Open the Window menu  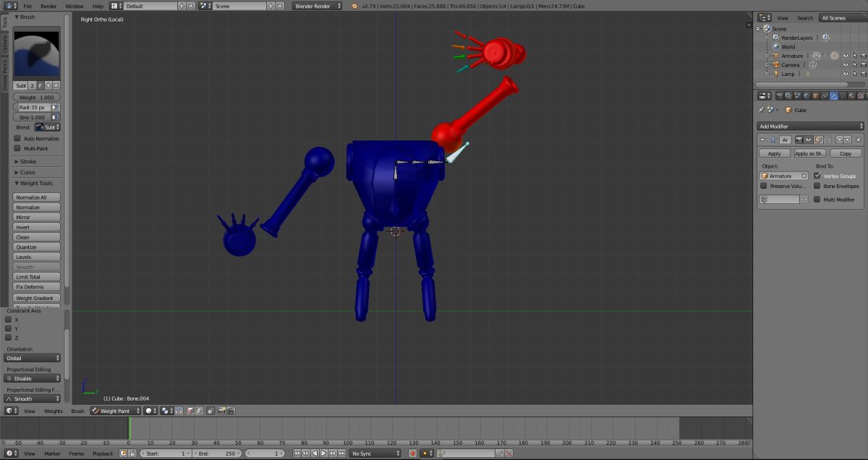[x=74, y=6]
